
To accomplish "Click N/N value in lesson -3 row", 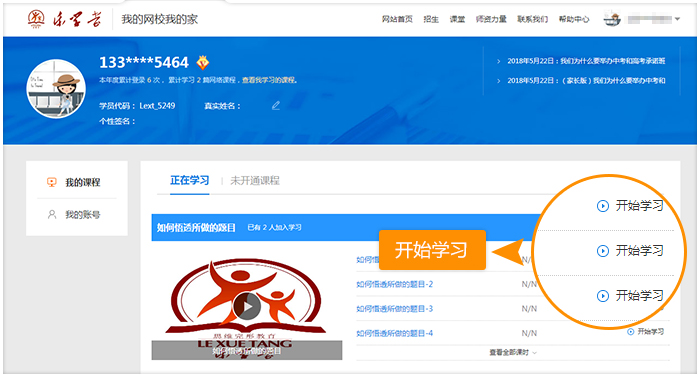I will (529, 309).
